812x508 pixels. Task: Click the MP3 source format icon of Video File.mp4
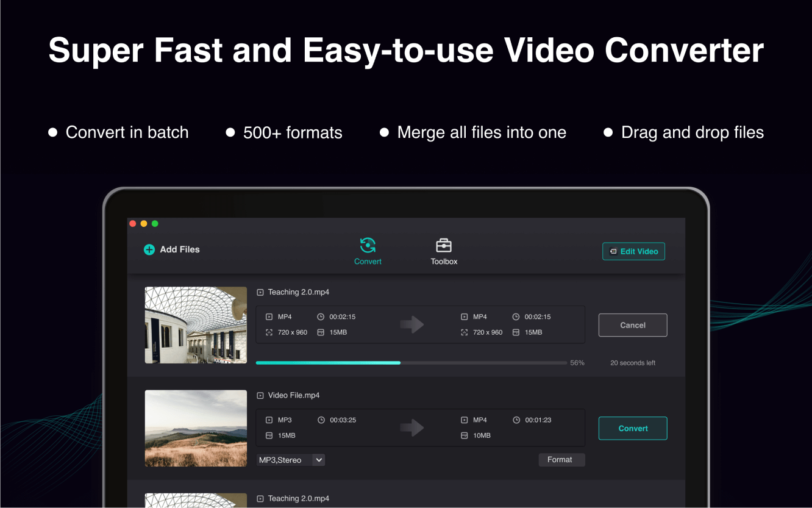click(269, 420)
